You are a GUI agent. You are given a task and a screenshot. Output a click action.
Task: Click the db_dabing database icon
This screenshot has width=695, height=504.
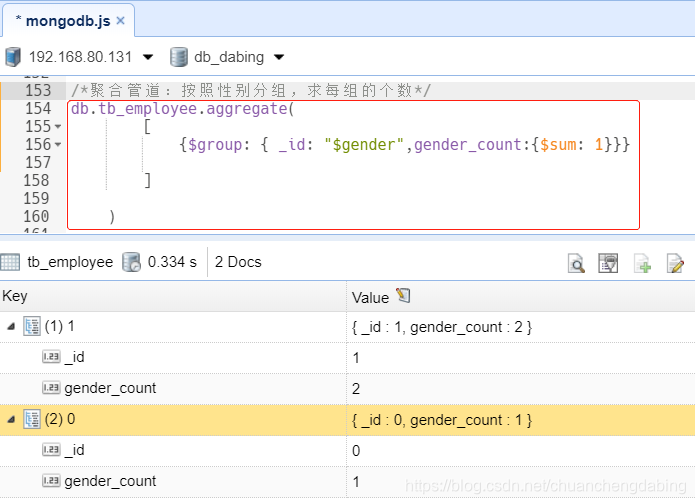pyautogui.click(x=179, y=57)
